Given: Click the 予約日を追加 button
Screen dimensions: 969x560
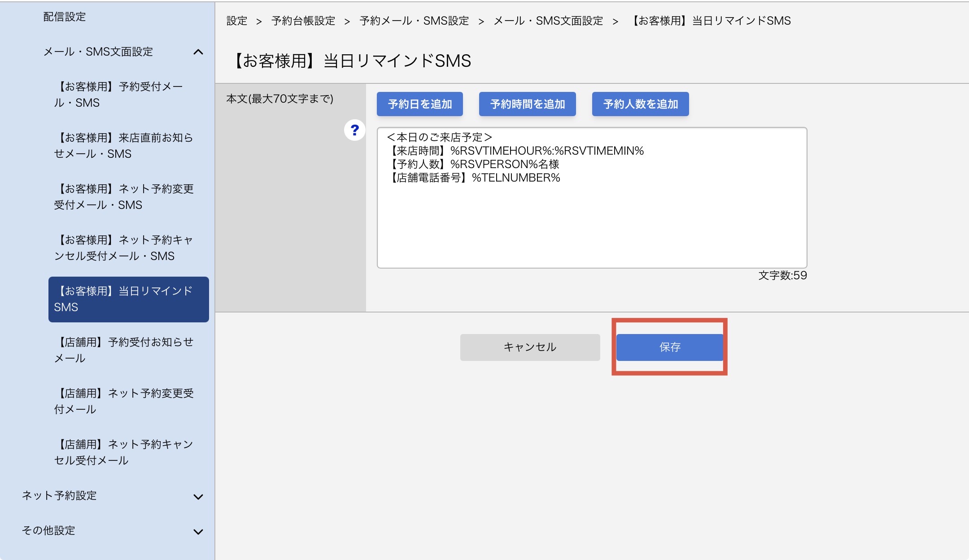Looking at the screenshot, I should tap(419, 104).
